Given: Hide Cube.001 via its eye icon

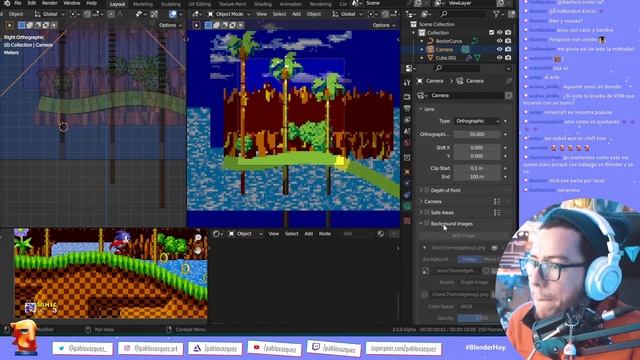Looking at the screenshot, I should [x=500, y=58].
